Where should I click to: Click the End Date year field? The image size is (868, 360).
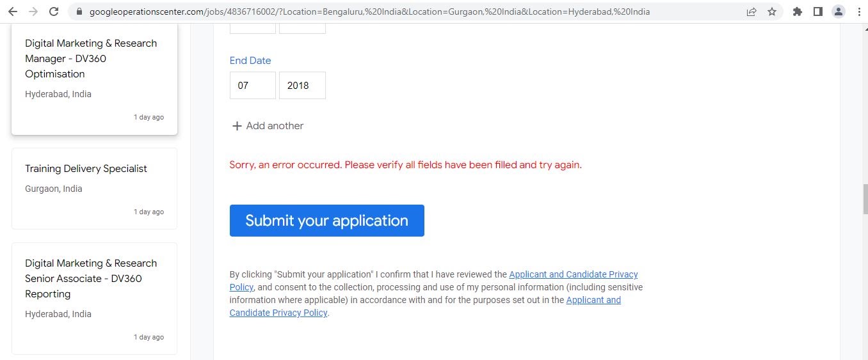[302, 85]
